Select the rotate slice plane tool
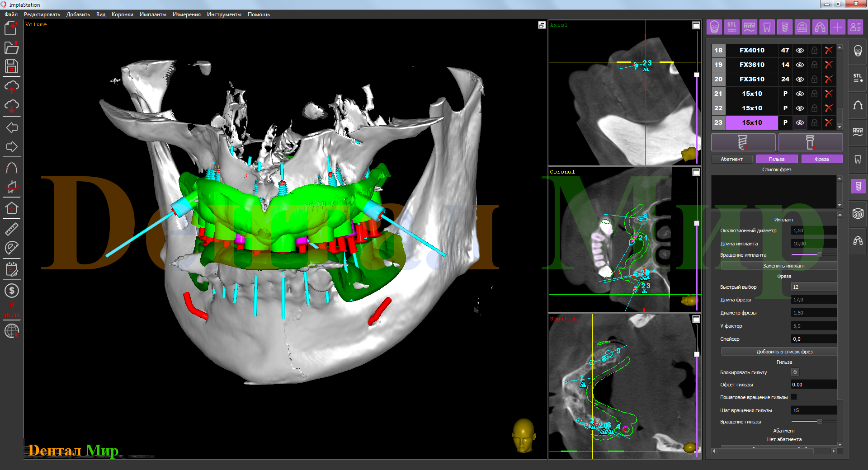 (x=11, y=187)
